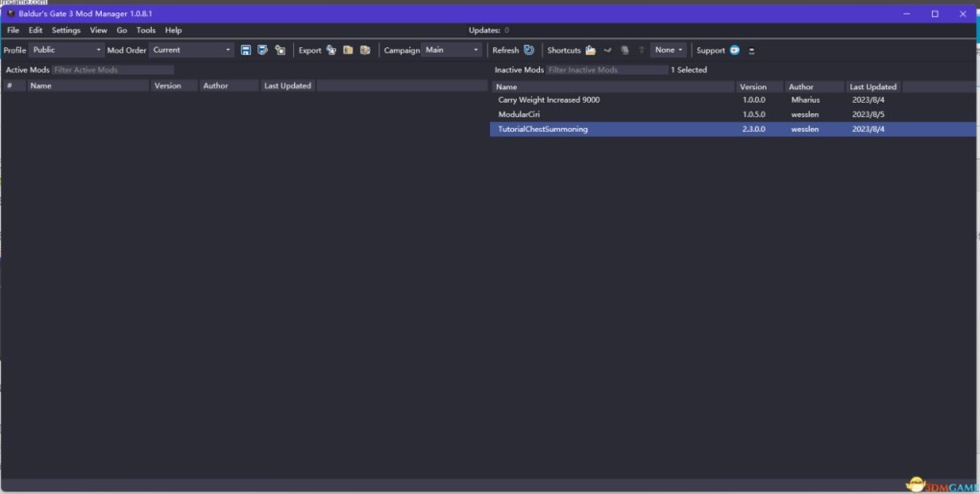
Task: Click the app icon in the title bar
Action: (x=11, y=13)
